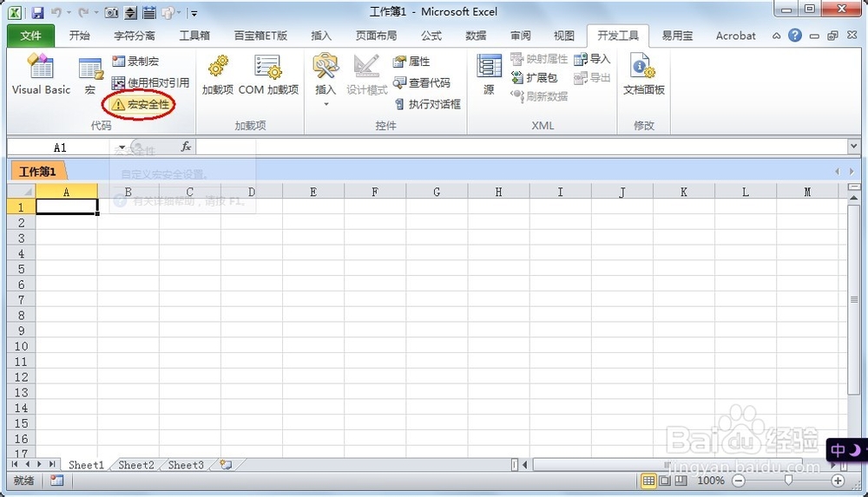The height and width of the screenshot is (497, 868).
Task: Open XML Expansion Packs (扩展包)
Action: [x=534, y=77]
